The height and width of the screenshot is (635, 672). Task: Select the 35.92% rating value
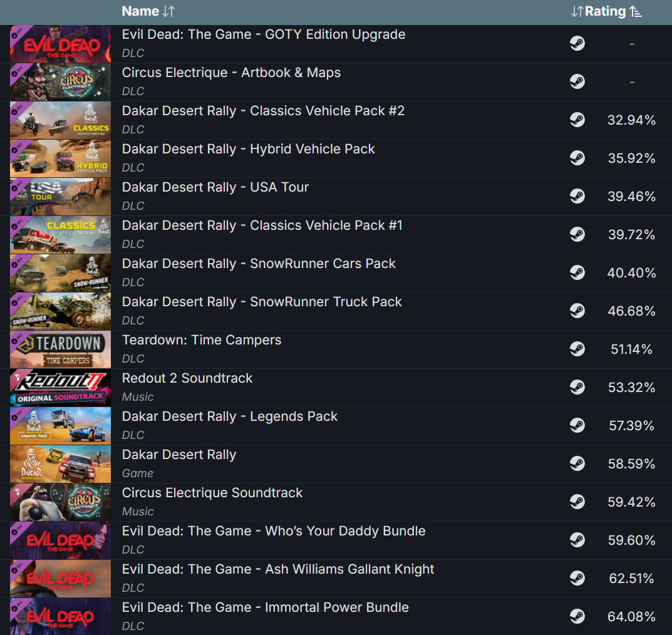(631, 158)
